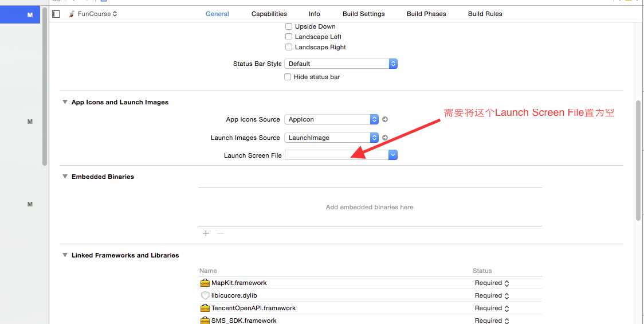Open Status Bar Style dropdown
This screenshot has height=324, width=644.
[341, 64]
